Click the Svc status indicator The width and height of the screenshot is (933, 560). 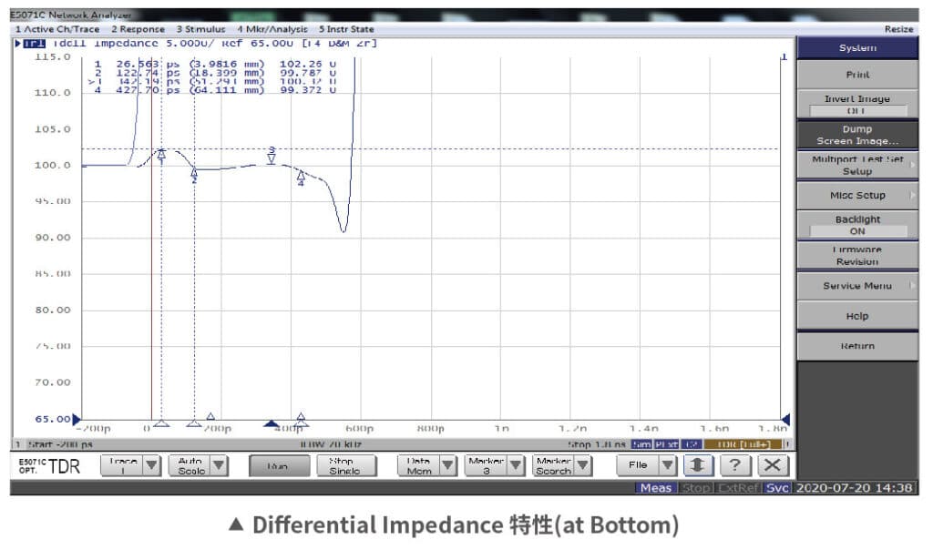click(x=777, y=488)
